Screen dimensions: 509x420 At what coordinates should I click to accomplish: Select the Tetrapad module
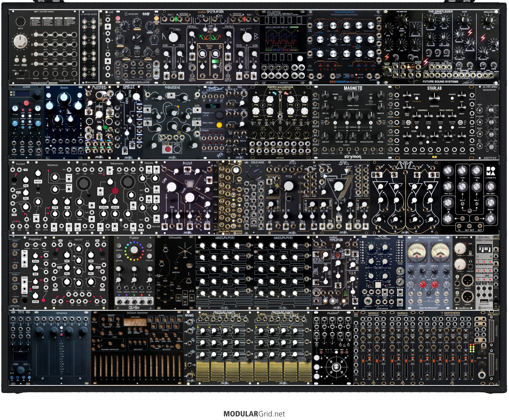point(62,348)
